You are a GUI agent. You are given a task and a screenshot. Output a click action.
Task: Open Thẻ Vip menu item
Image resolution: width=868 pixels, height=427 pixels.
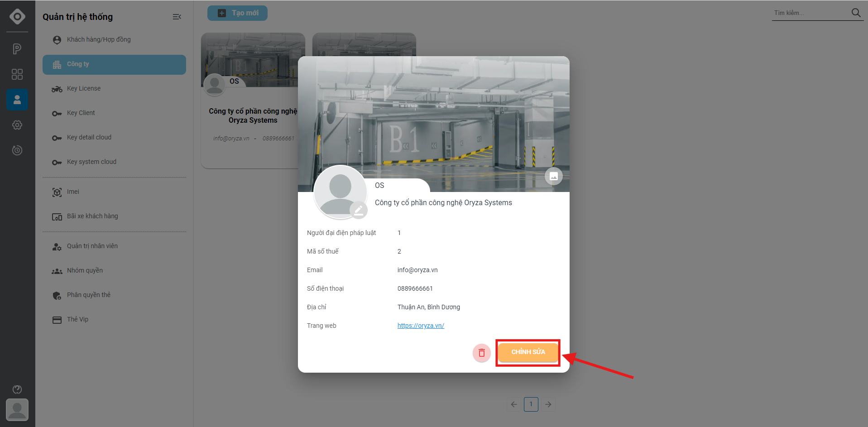pyautogui.click(x=114, y=319)
